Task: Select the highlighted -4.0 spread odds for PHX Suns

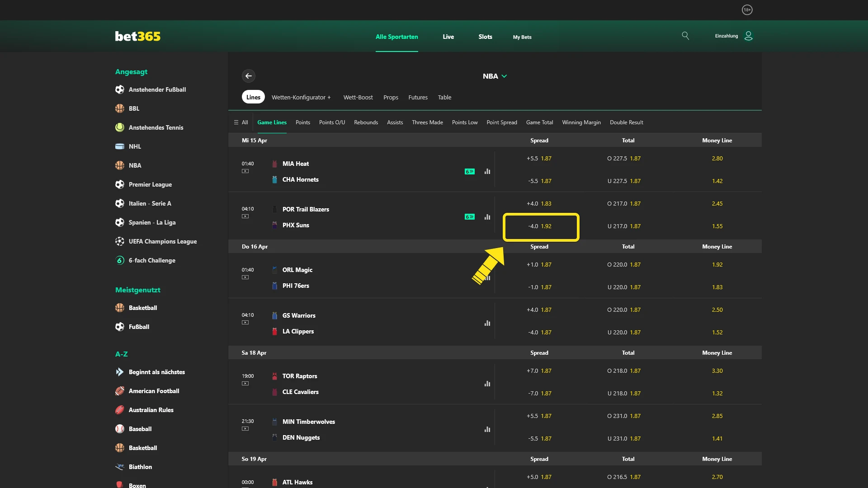Action: tap(540, 226)
